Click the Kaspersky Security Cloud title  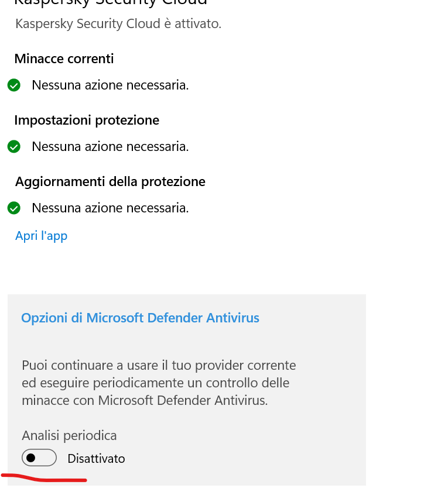(111, 2)
